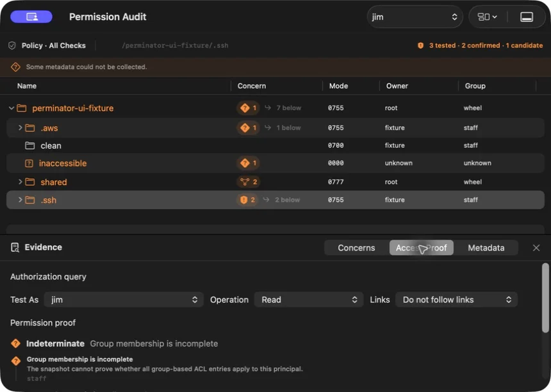
Task: Switch to the Metadata tab
Action: pyautogui.click(x=486, y=248)
